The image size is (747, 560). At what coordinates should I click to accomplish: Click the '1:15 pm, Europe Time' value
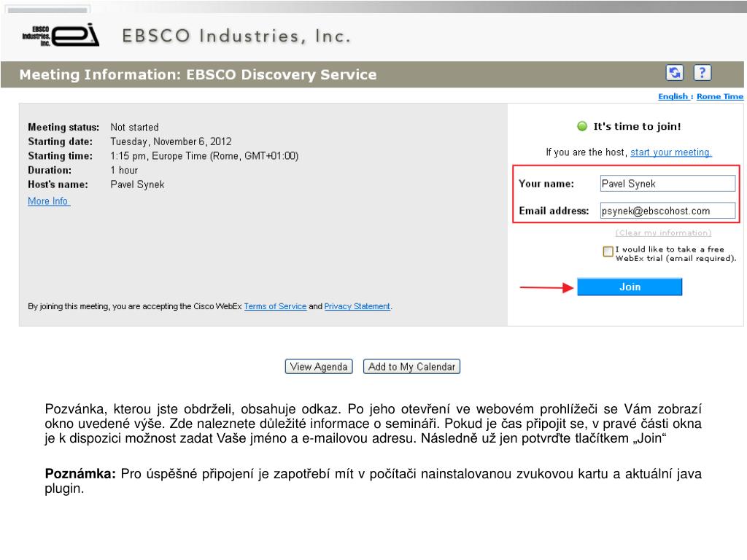(204, 156)
